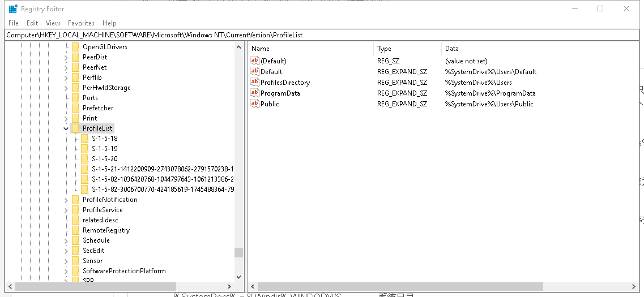Expand the ProfileService key
The width and height of the screenshot is (644, 297).
[x=66, y=210]
